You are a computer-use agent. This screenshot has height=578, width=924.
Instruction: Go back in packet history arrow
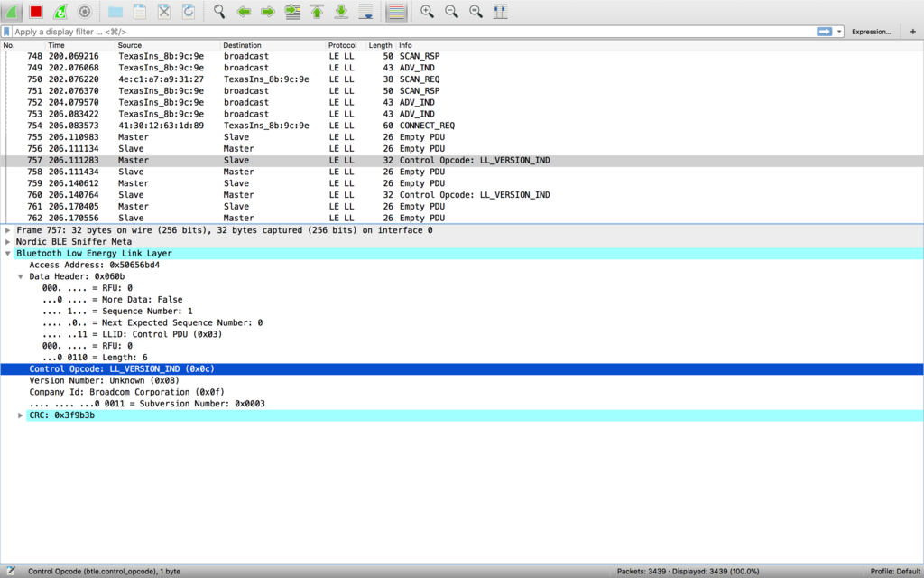[244, 11]
